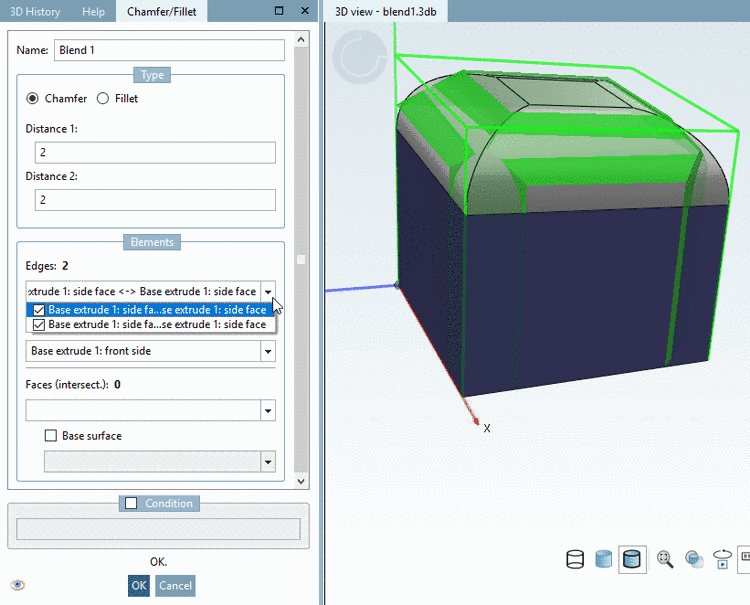Select the Fillet radio button
Viewport: 750px width, 605px height.
click(103, 99)
